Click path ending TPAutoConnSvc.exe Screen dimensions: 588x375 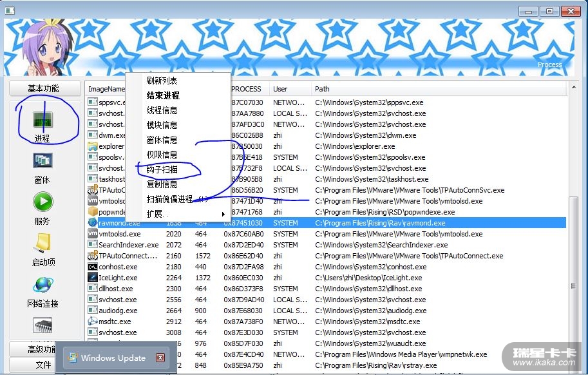[410, 190]
